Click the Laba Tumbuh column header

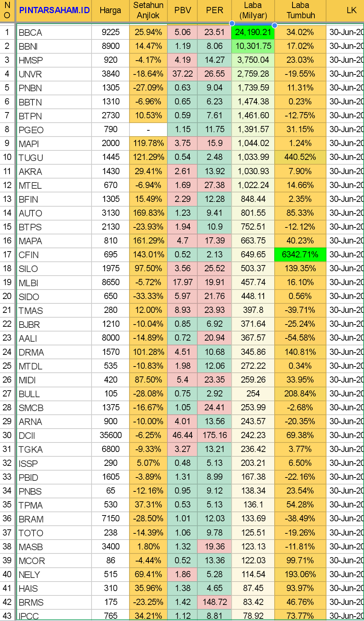300,11
